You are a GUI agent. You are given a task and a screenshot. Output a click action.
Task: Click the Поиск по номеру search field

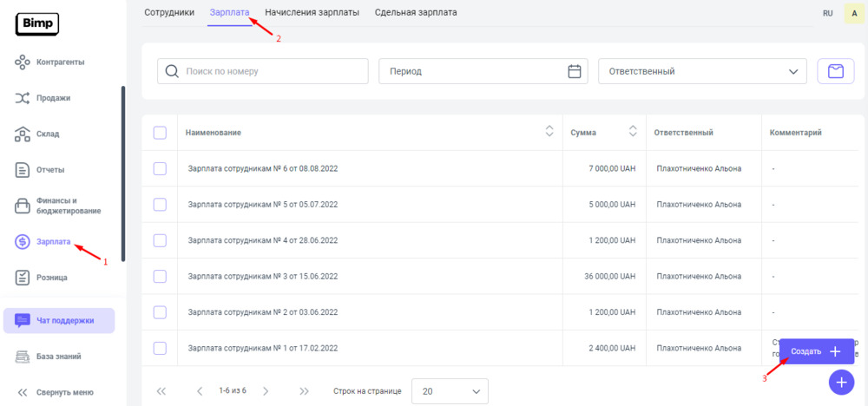(262, 71)
